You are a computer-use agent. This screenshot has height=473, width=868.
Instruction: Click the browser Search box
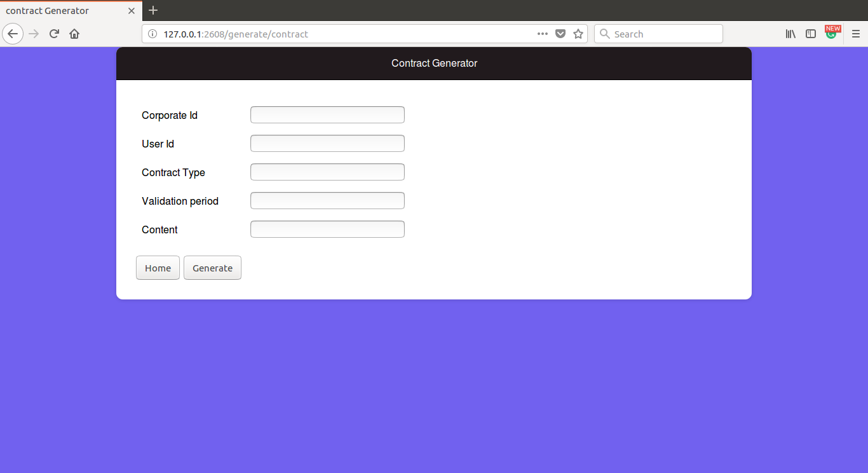tap(658, 34)
